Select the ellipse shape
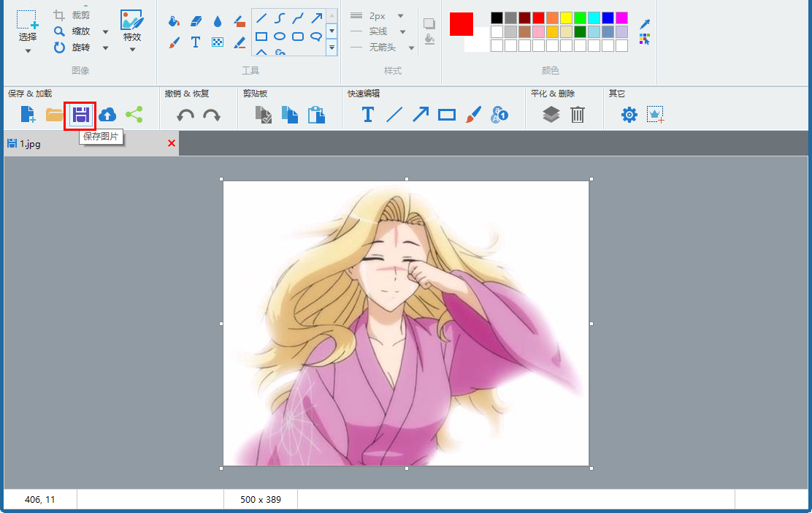Image resolution: width=812 pixels, height=513 pixels. (280, 37)
